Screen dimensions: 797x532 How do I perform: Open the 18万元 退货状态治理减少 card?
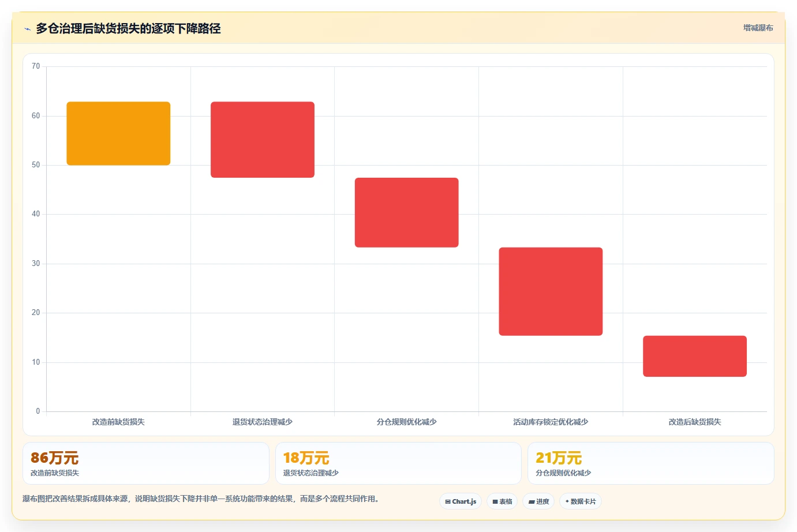click(398, 463)
